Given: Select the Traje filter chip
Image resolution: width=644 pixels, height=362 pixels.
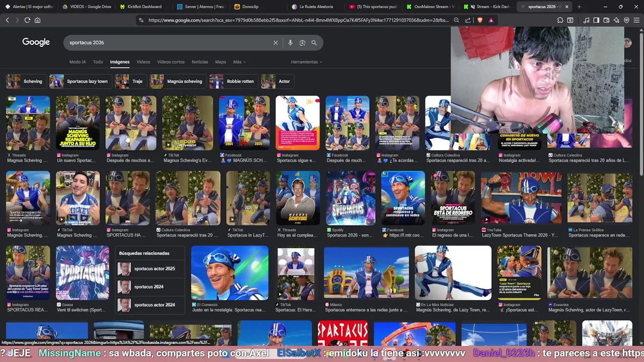Looking at the screenshot, I should pos(130,81).
